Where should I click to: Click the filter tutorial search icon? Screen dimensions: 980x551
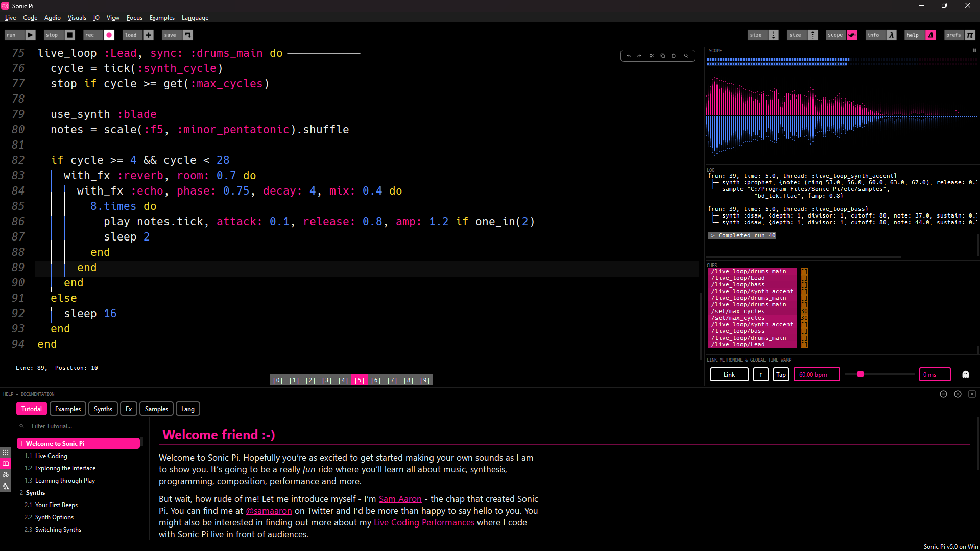[x=21, y=426]
